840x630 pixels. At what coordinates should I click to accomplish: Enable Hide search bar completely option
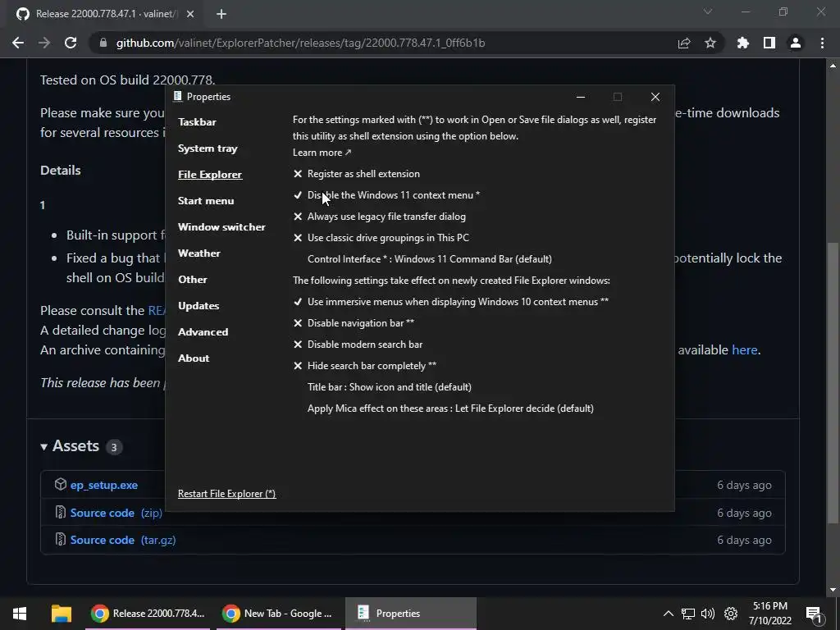coord(365,366)
